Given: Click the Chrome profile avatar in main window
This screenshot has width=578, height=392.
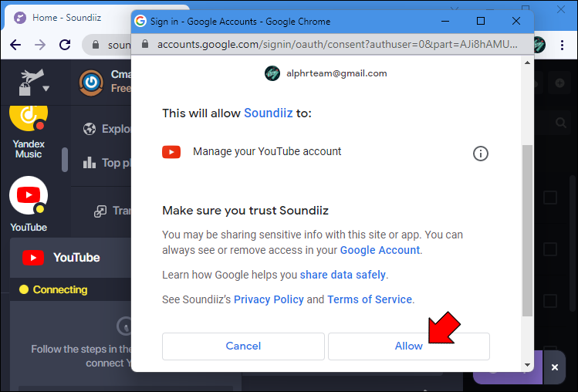Looking at the screenshot, I should click(539, 45).
